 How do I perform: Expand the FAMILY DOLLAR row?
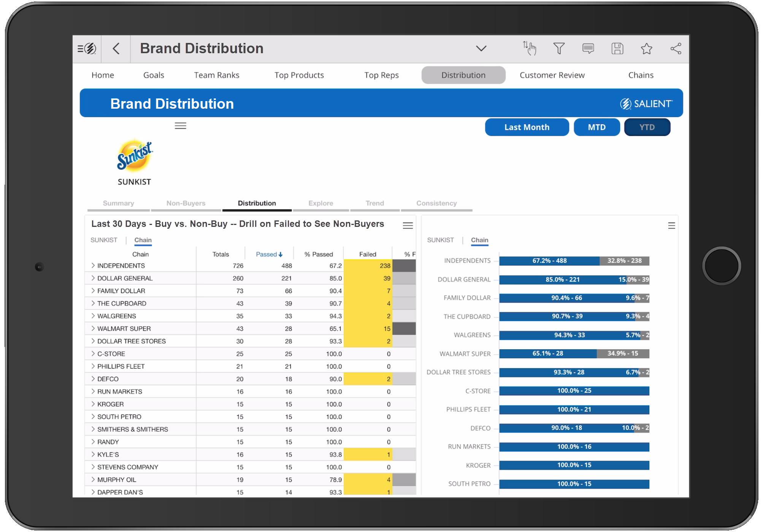(x=93, y=291)
